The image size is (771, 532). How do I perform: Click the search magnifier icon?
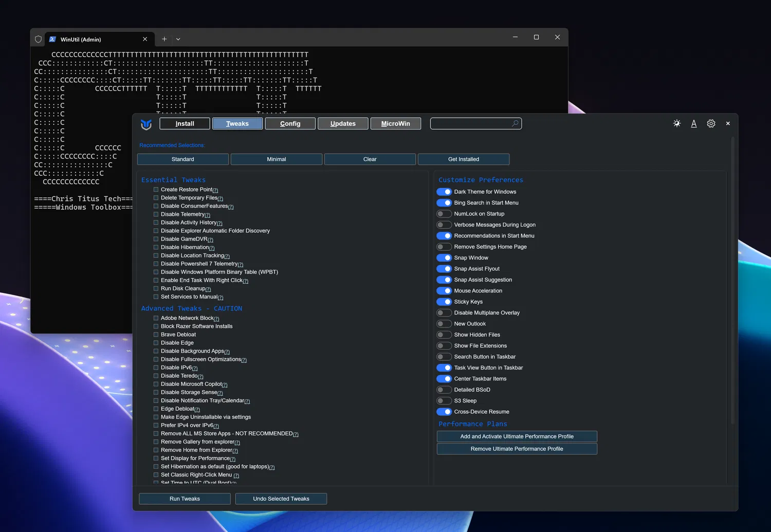(515, 123)
